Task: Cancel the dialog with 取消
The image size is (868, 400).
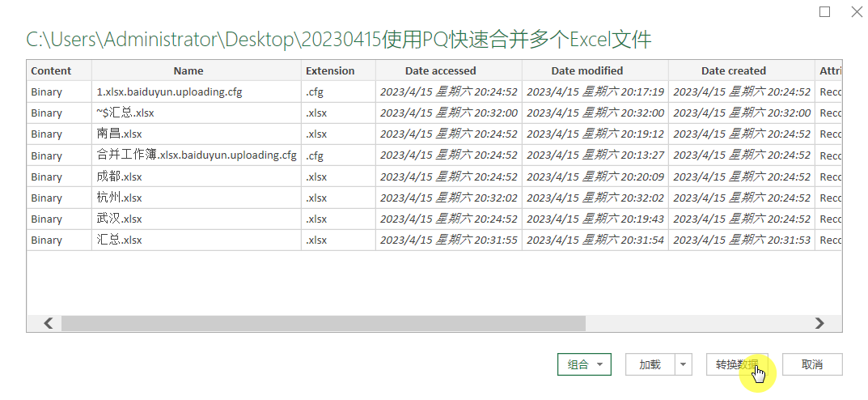Action: pos(812,364)
